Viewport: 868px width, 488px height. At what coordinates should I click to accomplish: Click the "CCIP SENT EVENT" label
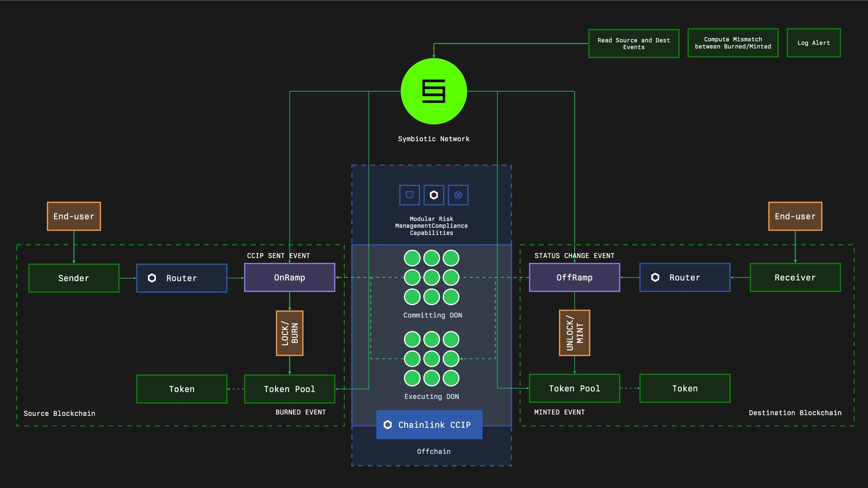pyautogui.click(x=278, y=256)
